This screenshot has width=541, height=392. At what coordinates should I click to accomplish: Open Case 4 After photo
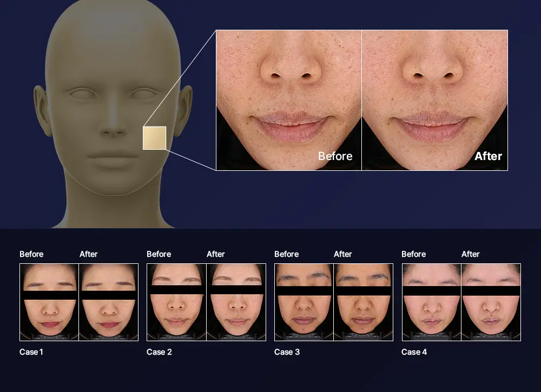pyautogui.click(x=491, y=302)
